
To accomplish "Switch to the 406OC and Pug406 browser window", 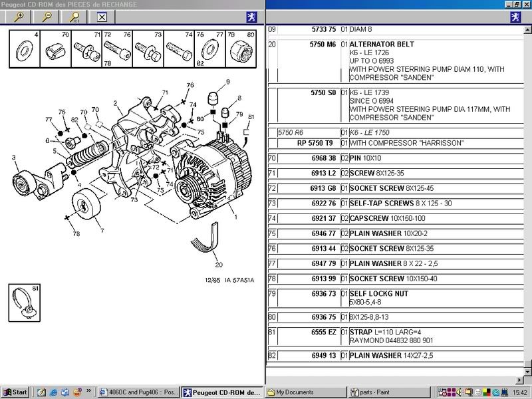I will click(138, 392).
